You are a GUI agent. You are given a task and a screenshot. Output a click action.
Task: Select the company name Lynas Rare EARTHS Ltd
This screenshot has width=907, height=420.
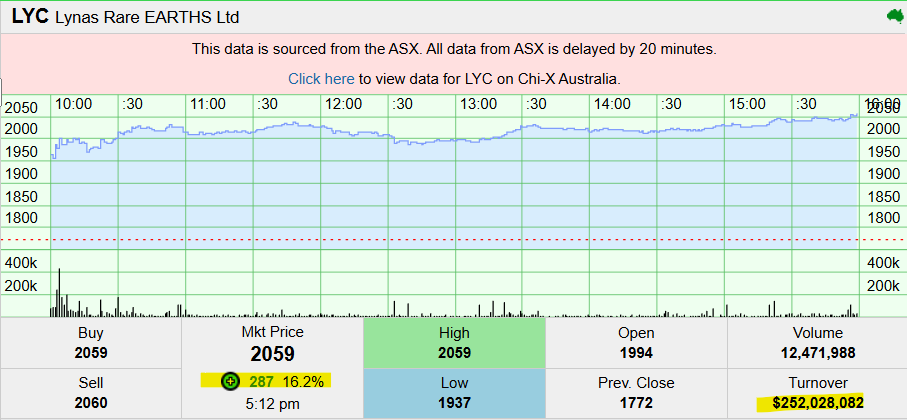coord(147,17)
